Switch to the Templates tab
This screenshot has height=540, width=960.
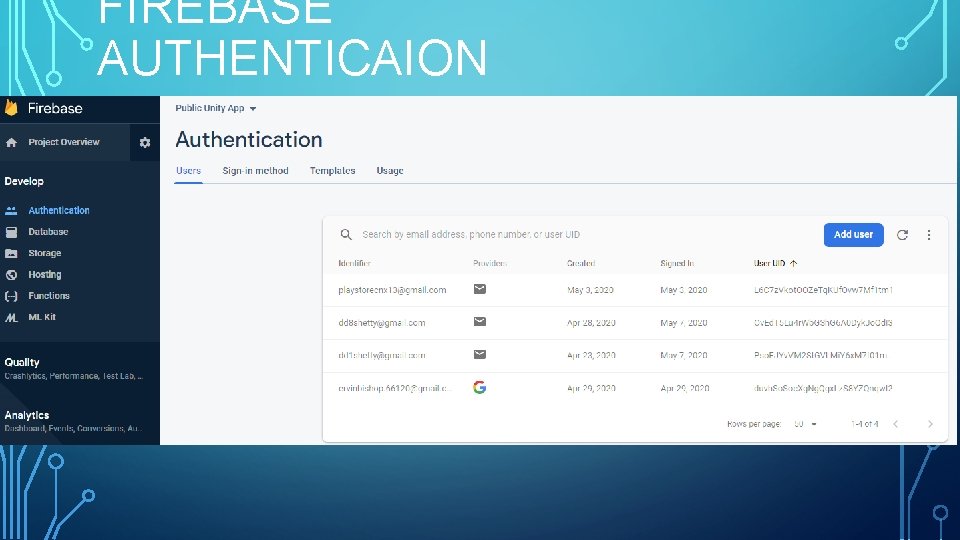tap(332, 171)
